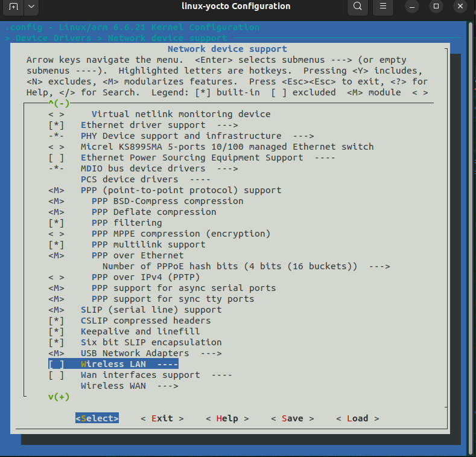476x457 pixels.
Task: Click the v(+) scroll-down indicator
Action: click(x=59, y=397)
